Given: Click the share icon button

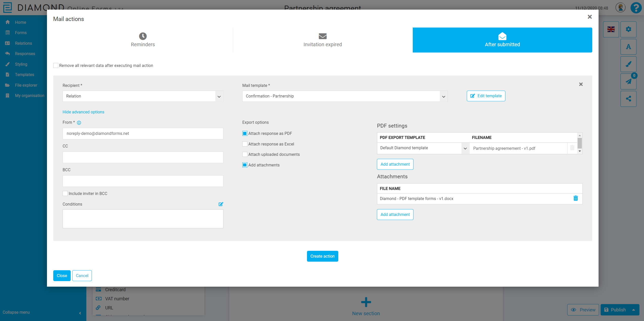Looking at the screenshot, I should [x=628, y=99].
